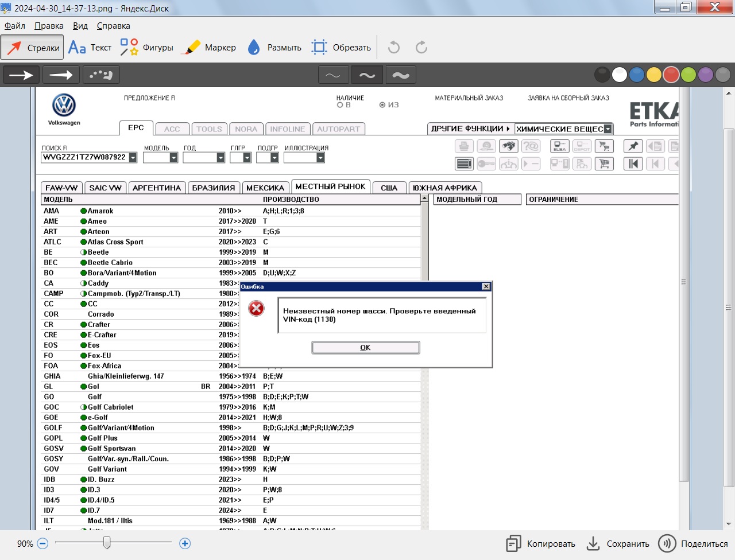
Task: Click the zoom in plus button
Action: click(x=185, y=543)
